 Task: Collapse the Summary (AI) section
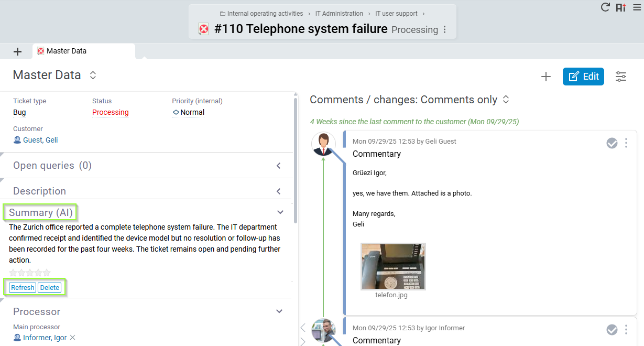coord(280,212)
